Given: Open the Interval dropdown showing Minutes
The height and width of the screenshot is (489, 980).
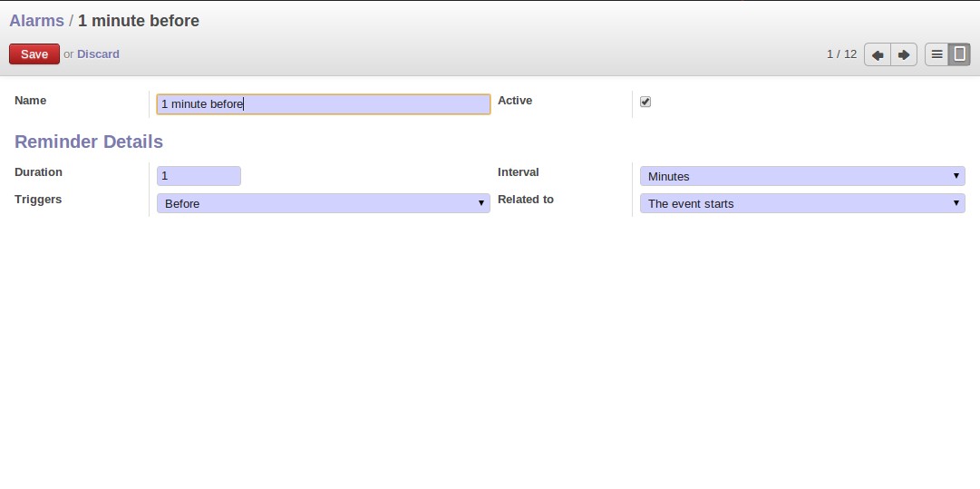Looking at the screenshot, I should 802,176.
